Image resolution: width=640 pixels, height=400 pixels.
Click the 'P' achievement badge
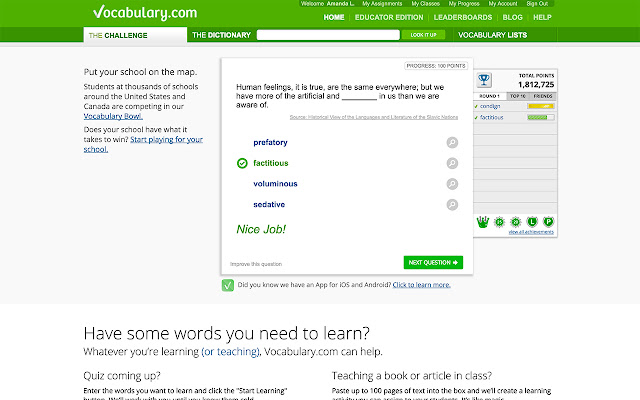click(x=548, y=222)
